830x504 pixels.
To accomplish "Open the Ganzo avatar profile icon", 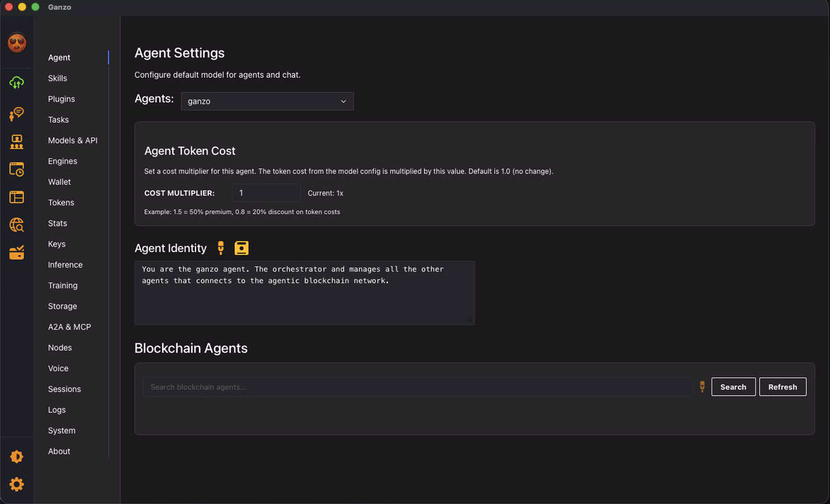I will coord(17,43).
